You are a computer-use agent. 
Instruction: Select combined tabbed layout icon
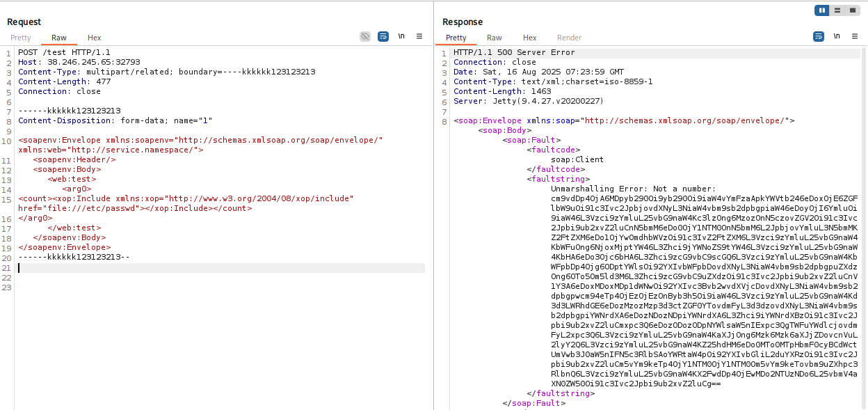[x=852, y=10]
